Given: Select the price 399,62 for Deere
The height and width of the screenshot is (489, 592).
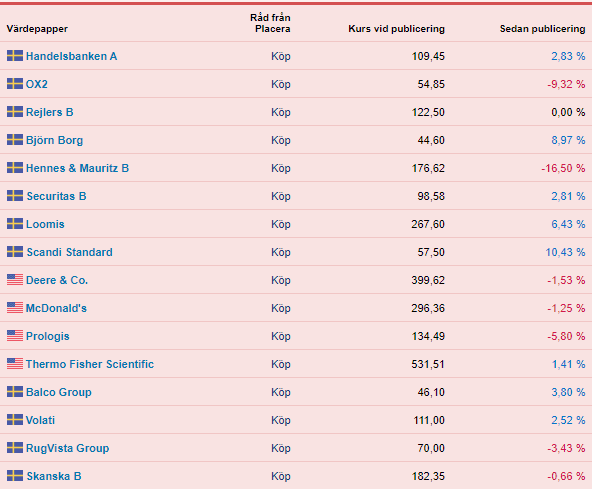Looking at the screenshot, I should 428,280.
